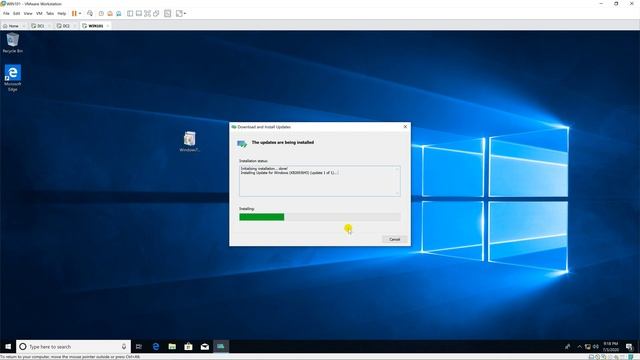Click the taskbar clock and date
Viewport: 640px width, 360px height.
tap(611, 347)
